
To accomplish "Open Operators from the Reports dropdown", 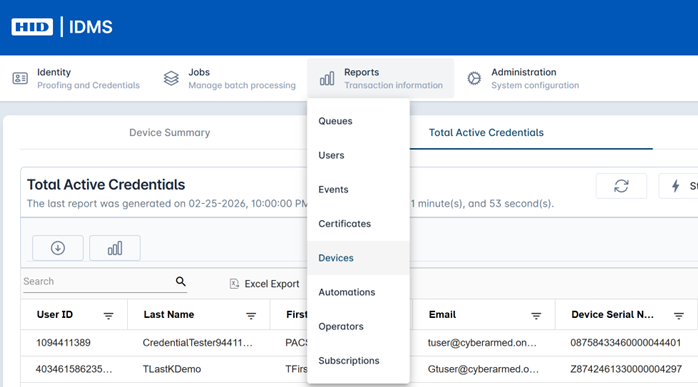I will click(x=358, y=327).
